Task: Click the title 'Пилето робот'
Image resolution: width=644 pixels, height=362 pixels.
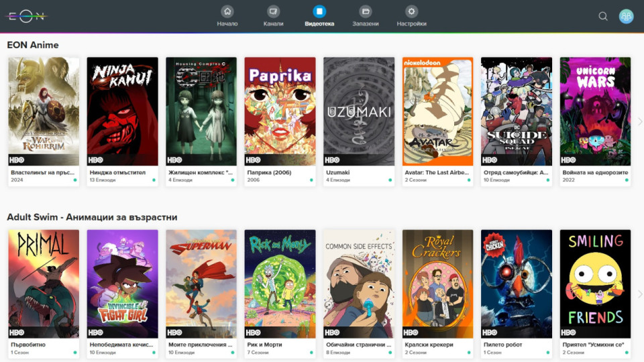Action: pos(502,345)
